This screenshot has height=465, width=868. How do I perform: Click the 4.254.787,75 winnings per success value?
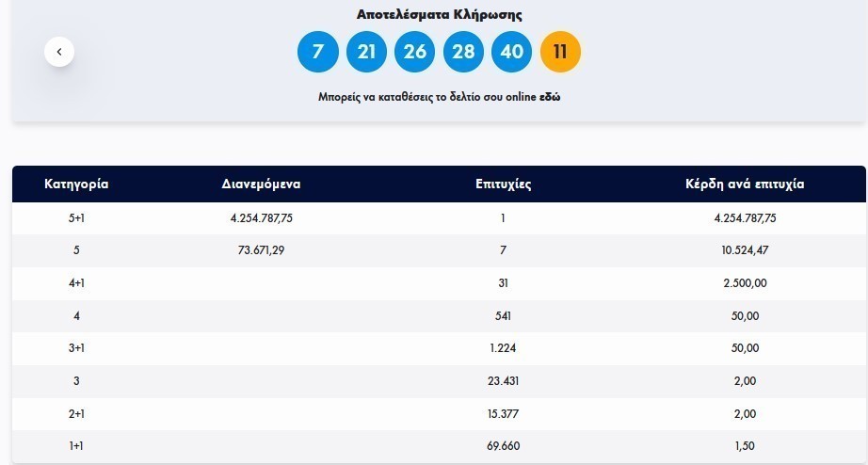(745, 218)
